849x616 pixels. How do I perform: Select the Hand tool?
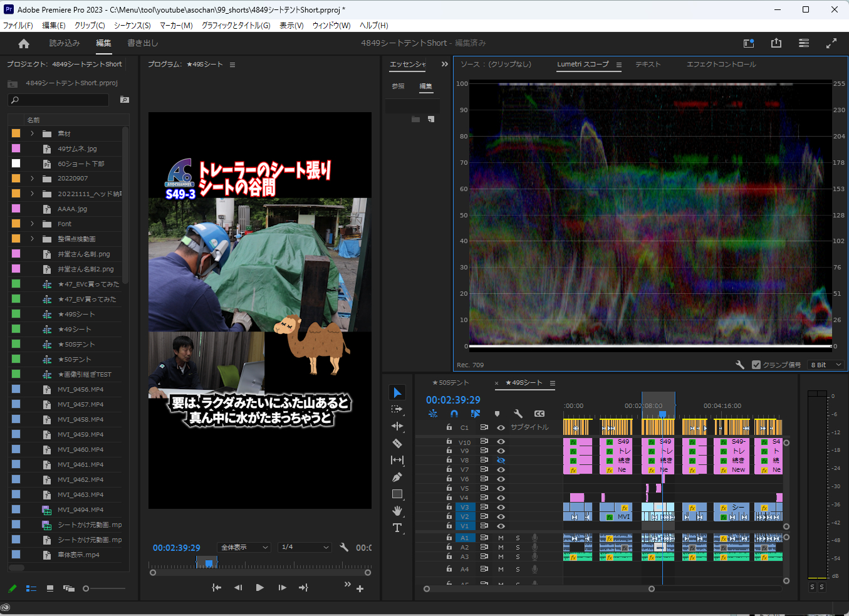point(397,511)
